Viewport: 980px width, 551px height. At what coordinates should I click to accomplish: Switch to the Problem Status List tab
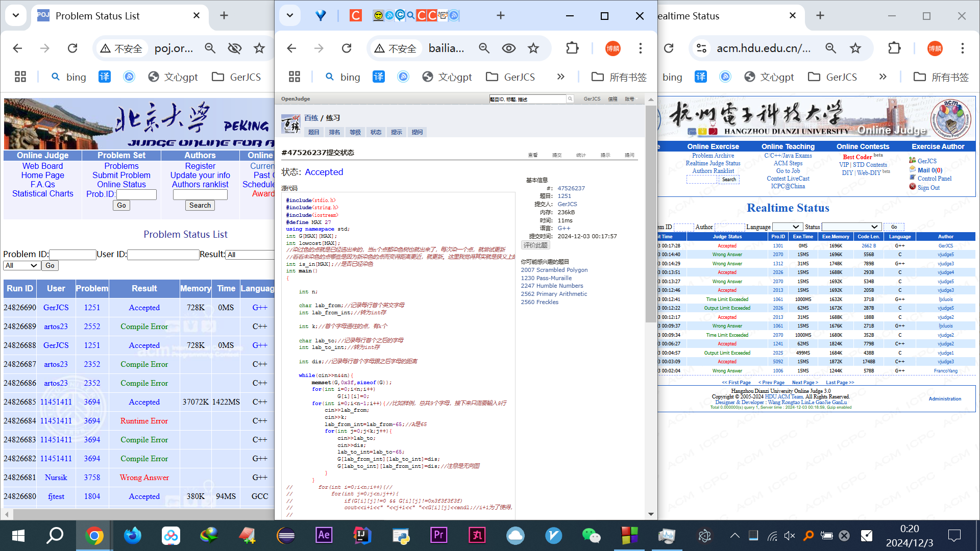tap(97, 16)
